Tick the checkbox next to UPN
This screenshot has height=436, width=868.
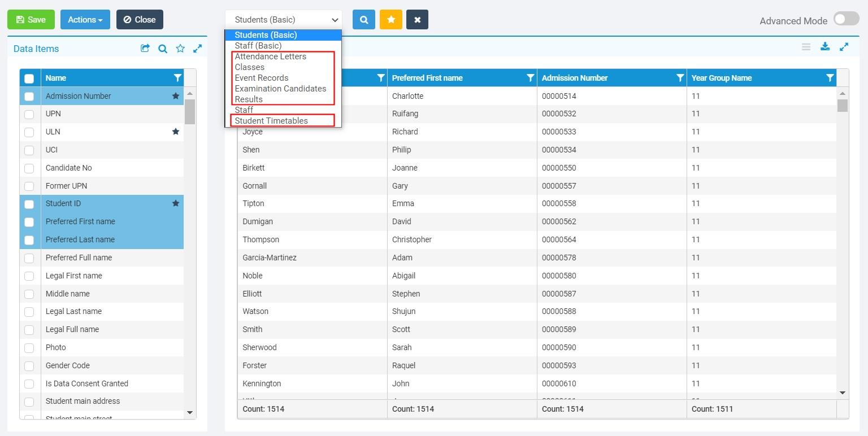coord(29,114)
